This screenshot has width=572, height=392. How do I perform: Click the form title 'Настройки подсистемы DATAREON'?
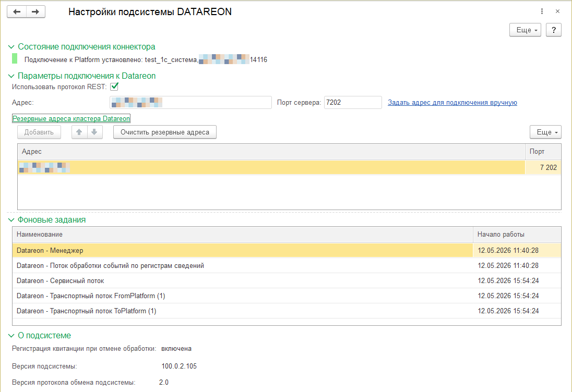[x=150, y=11]
